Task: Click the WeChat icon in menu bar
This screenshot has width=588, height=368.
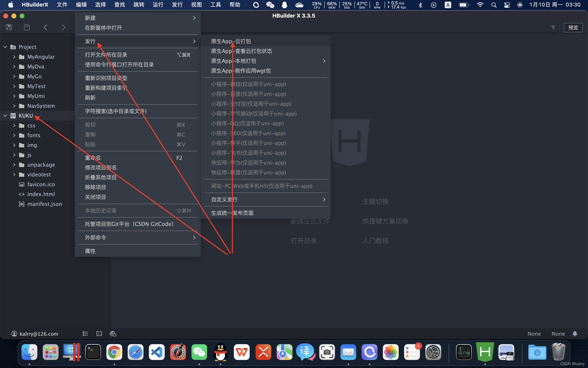Action: (270, 5)
